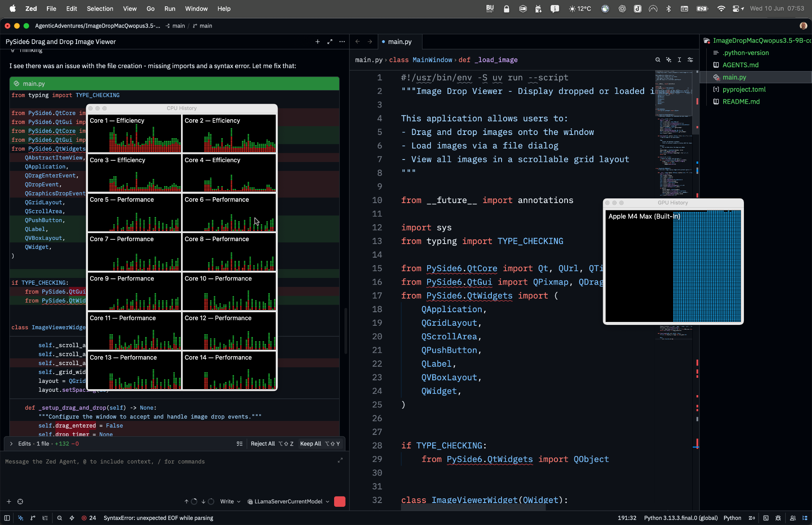Open the agent panel options ellipsis menu
Screen dimensions: 812x525
pyautogui.click(x=342, y=41)
